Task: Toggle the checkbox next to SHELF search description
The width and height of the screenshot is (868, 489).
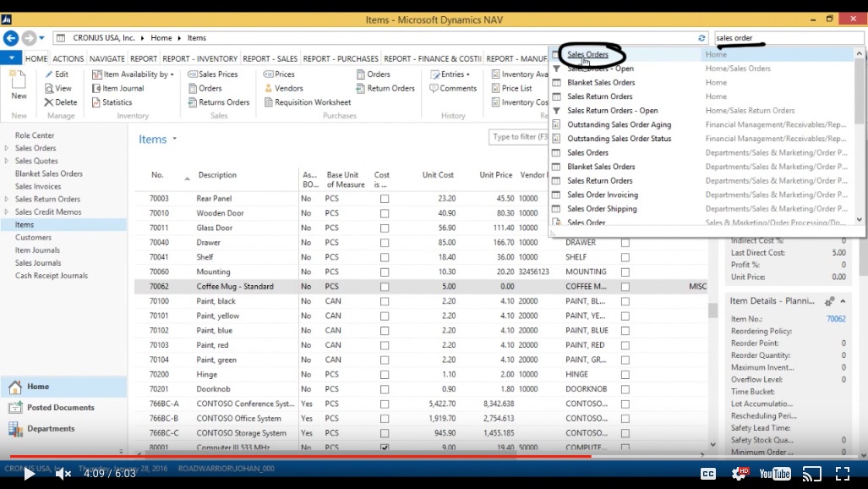Action: (625, 257)
